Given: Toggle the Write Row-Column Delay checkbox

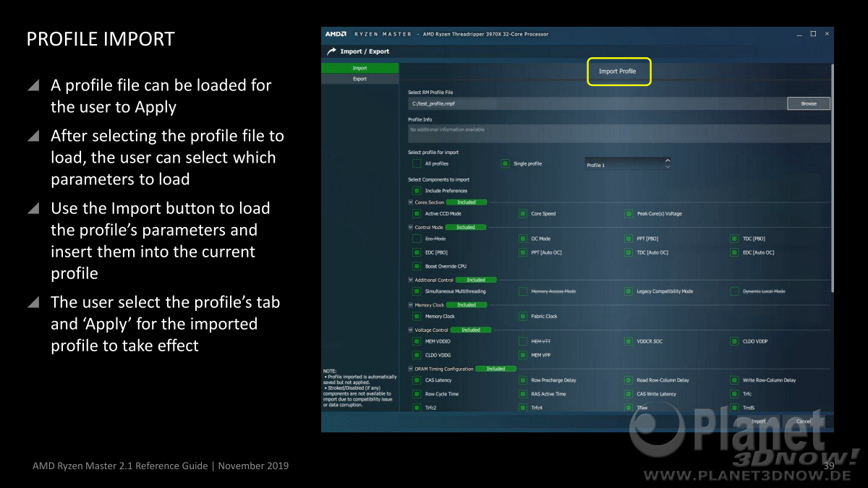Looking at the screenshot, I should [x=735, y=380].
